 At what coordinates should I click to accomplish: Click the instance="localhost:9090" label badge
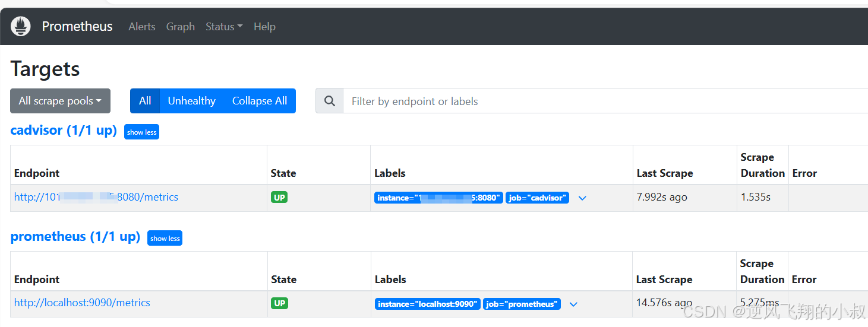[x=428, y=304]
